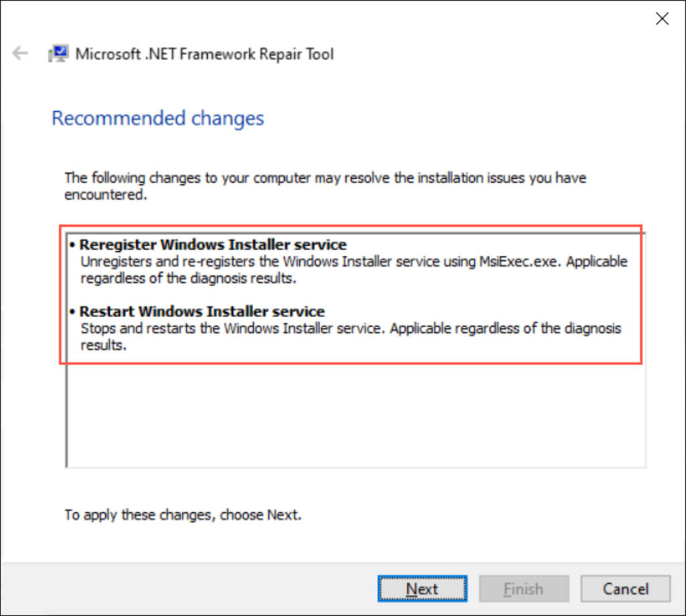Click the bullet before Restart Windows Installer

pos(72,311)
